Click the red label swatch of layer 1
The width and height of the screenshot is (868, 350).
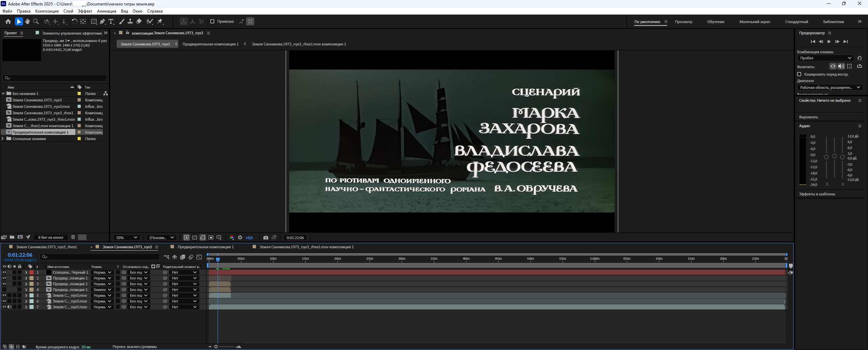pyautogui.click(x=32, y=272)
